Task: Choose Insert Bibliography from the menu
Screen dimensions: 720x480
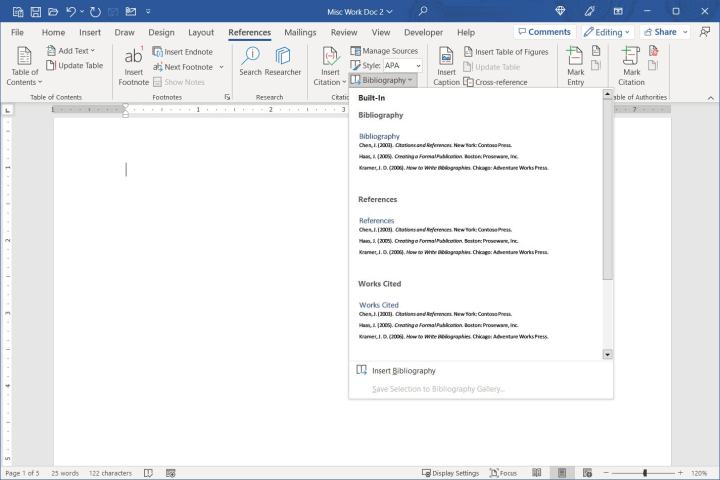Action: click(403, 371)
